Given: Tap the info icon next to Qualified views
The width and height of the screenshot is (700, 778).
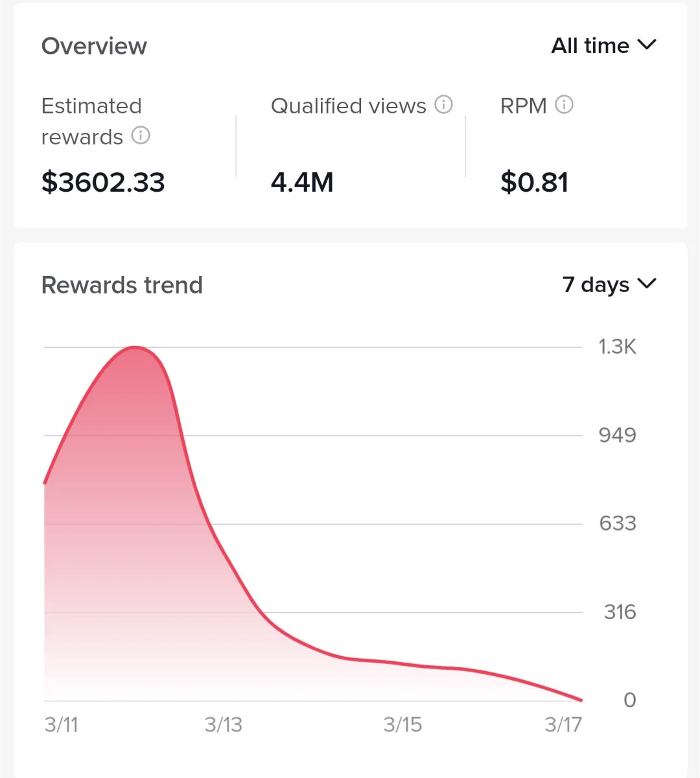Looking at the screenshot, I should pos(443,104).
